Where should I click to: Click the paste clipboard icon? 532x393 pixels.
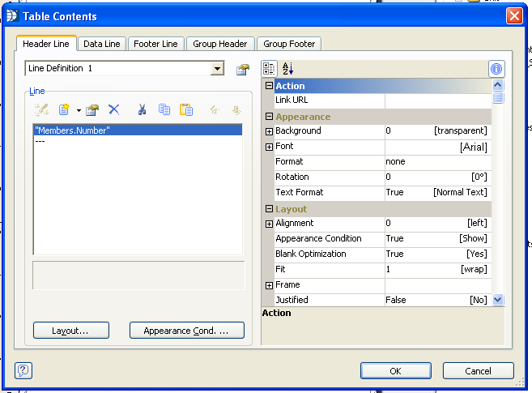tap(186, 109)
